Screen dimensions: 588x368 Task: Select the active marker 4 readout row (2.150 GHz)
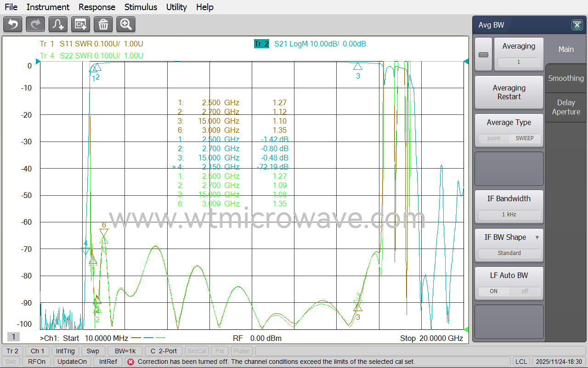(x=230, y=167)
